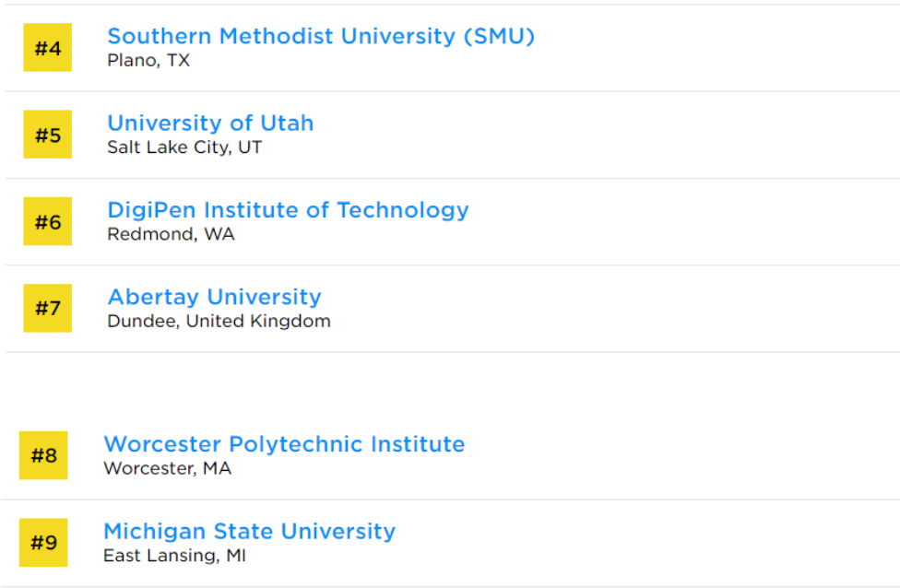The image size is (900, 588).
Task: Click the yellow #7 rank badge
Action: [x=48, y=308]
